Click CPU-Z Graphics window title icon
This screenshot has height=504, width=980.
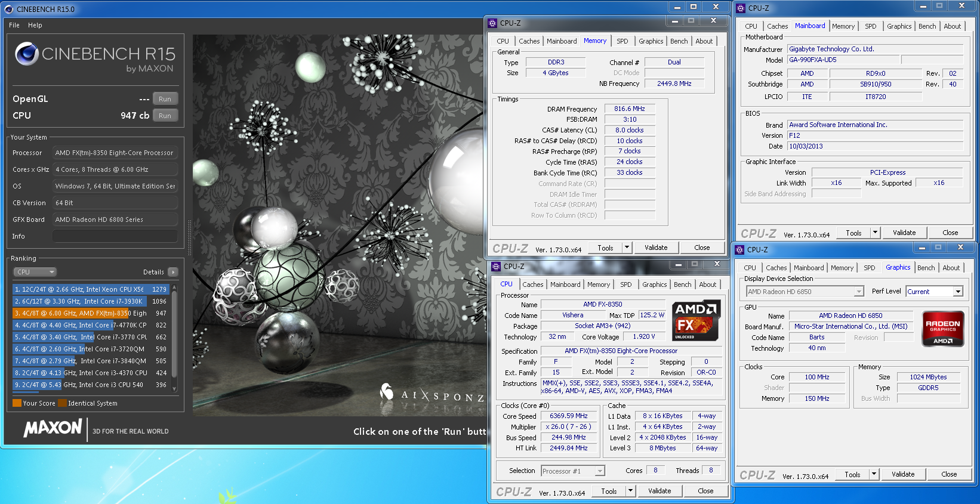pyautogui.click(x=739, y=250)
